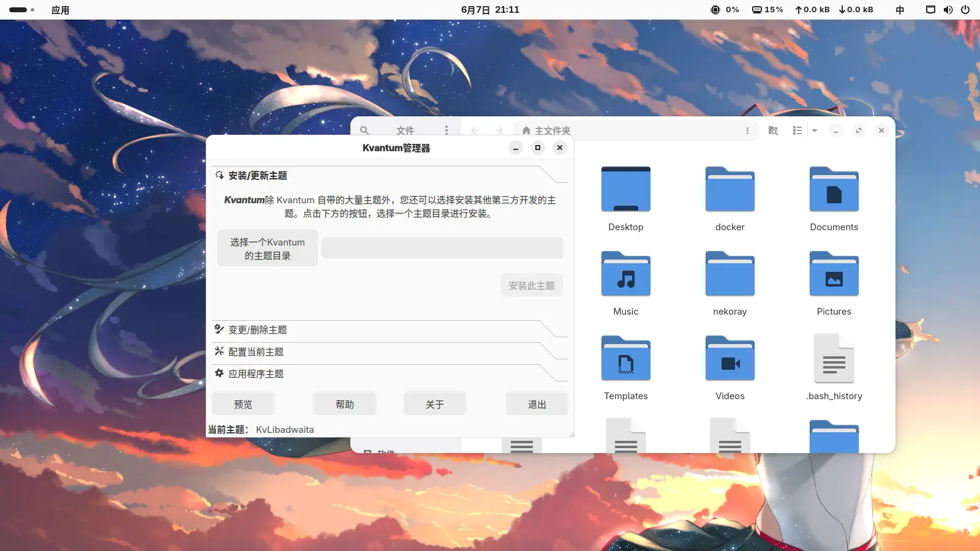This screenshot has width=980, height=551.
Task: Click the screen icon in system tray
Action: click(x=930, y=10)
